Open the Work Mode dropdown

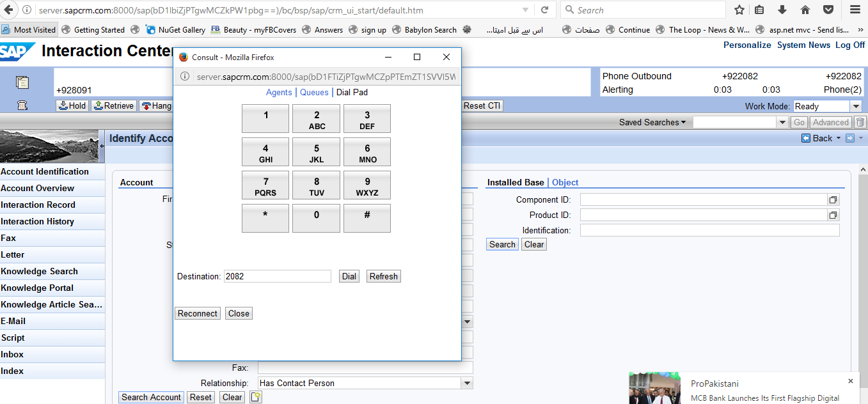pos(855,107)
